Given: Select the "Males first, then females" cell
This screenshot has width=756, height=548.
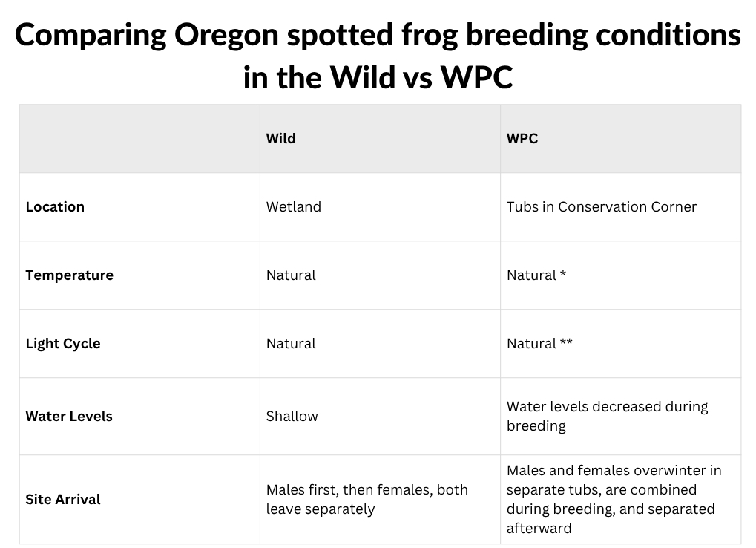Looking at the screenshot, I should pos(367,500).
